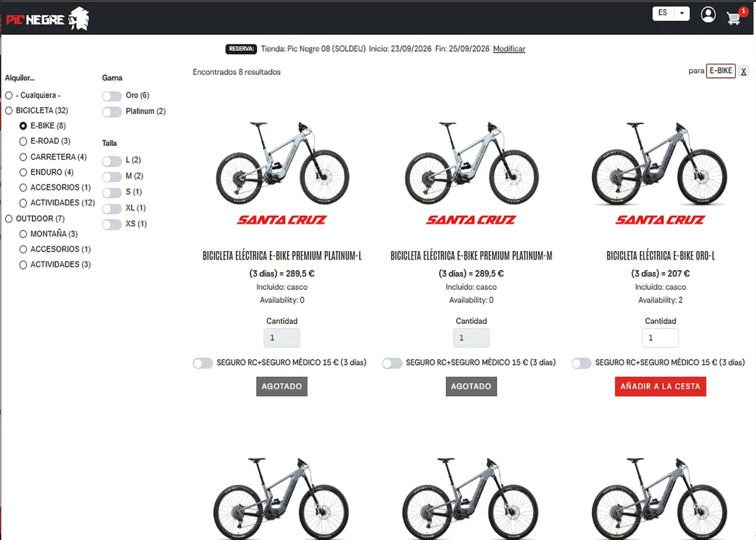This screenshot has width=756, height=540.
Task: Open Bicicleta Eléctrica E-Bike Premium Platinum-M title
Action: 471,256
